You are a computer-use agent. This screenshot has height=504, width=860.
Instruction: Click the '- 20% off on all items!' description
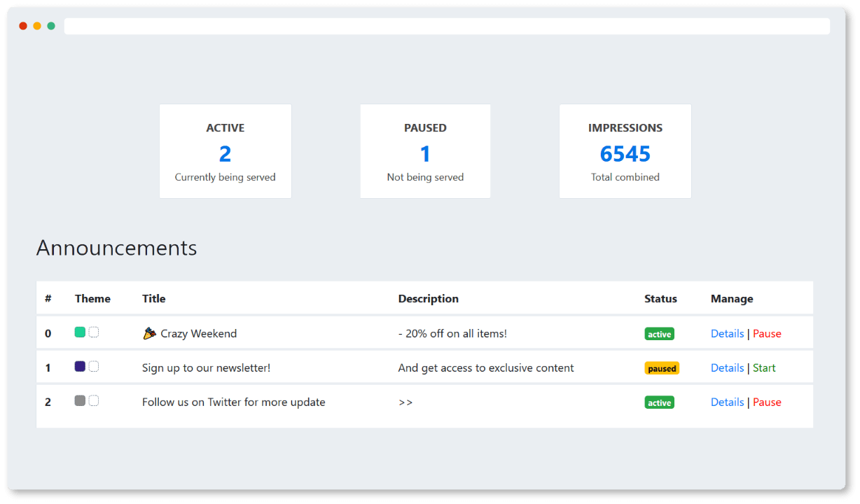(452, 334)
